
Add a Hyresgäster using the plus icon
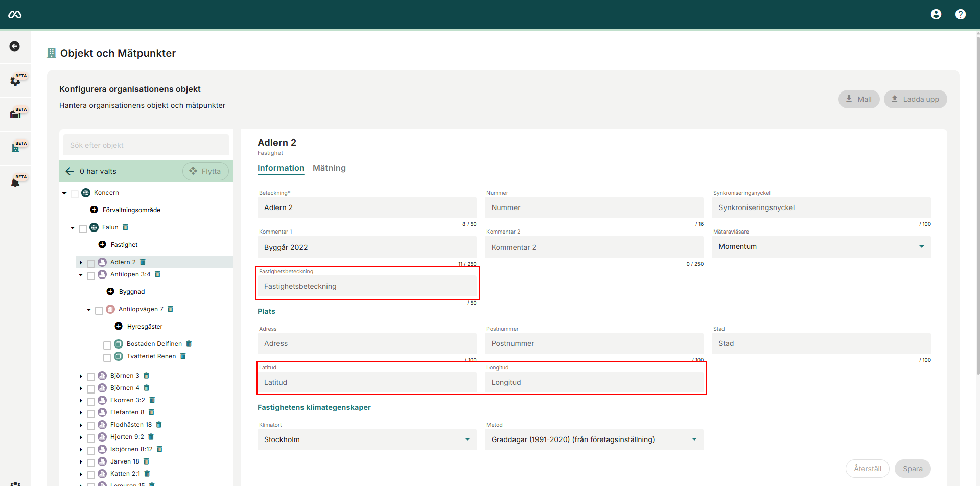119,327
